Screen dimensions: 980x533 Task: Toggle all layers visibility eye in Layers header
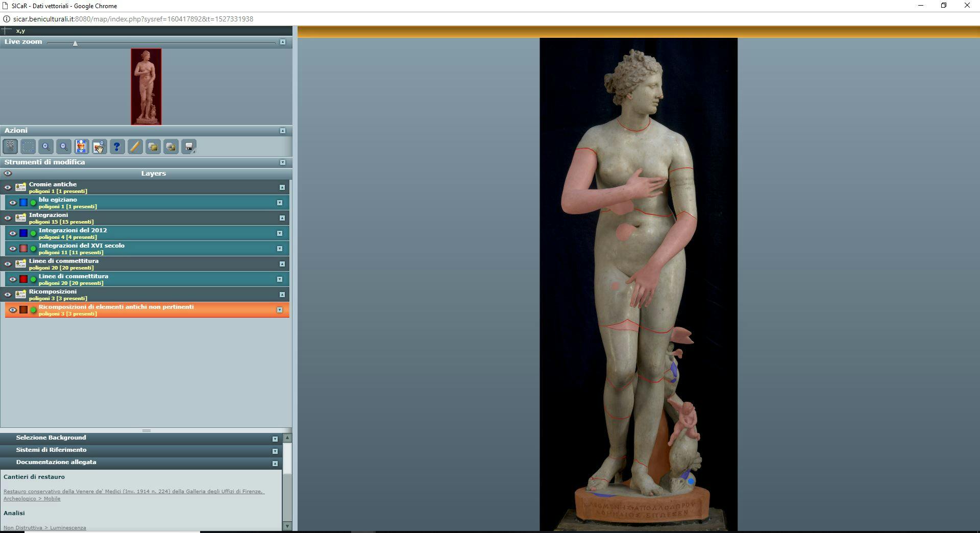coord(8,173)
